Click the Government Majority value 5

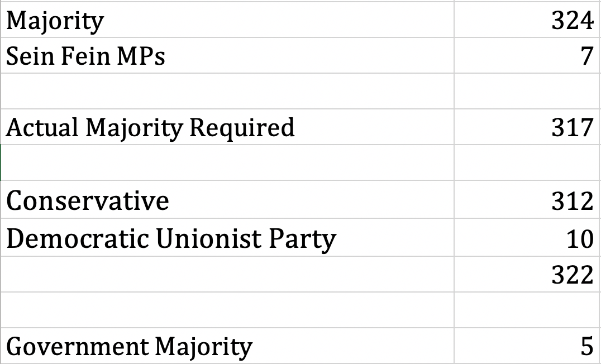click(527, 346)
